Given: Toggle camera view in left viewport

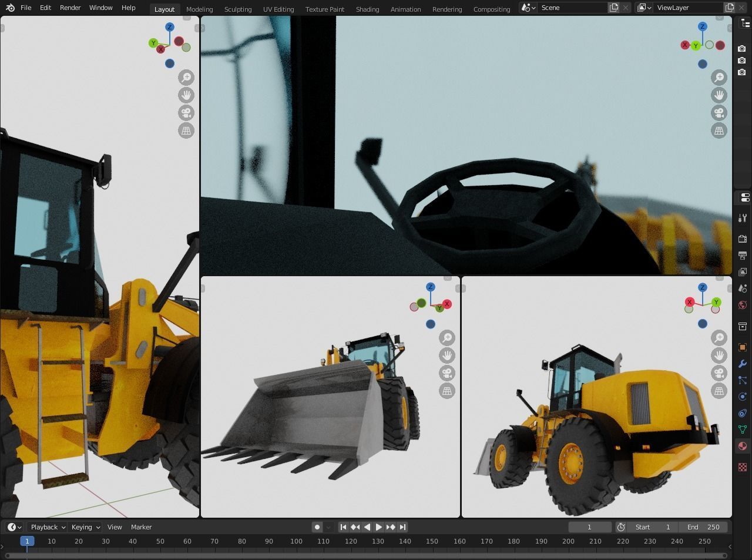Looking at the screenshot, I should pyautogui.click(x=186, y=113).
